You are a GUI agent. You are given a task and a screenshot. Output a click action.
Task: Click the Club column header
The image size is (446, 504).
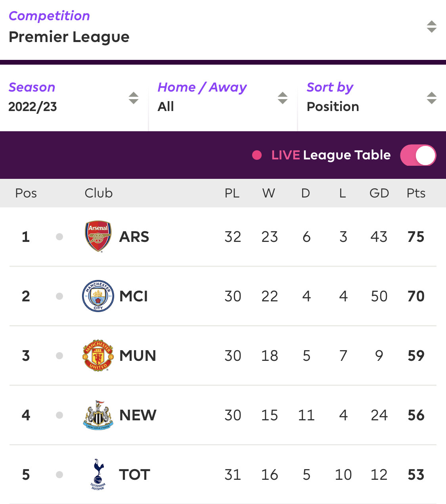coord(98,193)
